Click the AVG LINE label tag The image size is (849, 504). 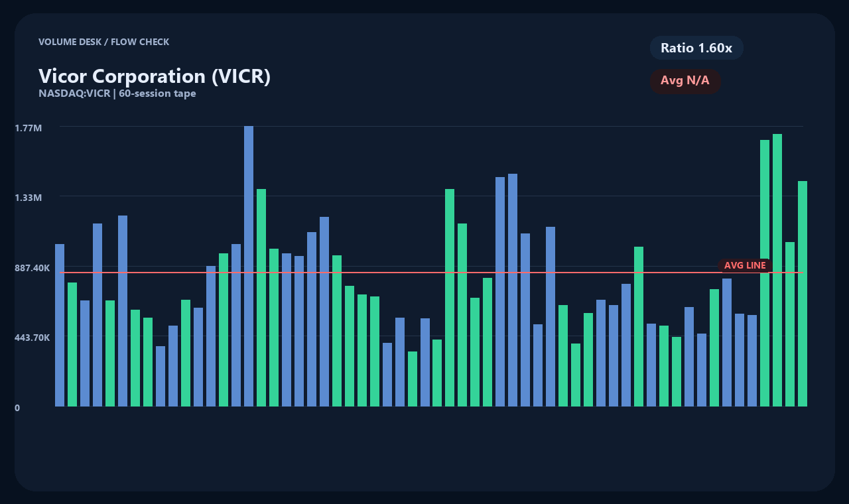click(745, 265)
